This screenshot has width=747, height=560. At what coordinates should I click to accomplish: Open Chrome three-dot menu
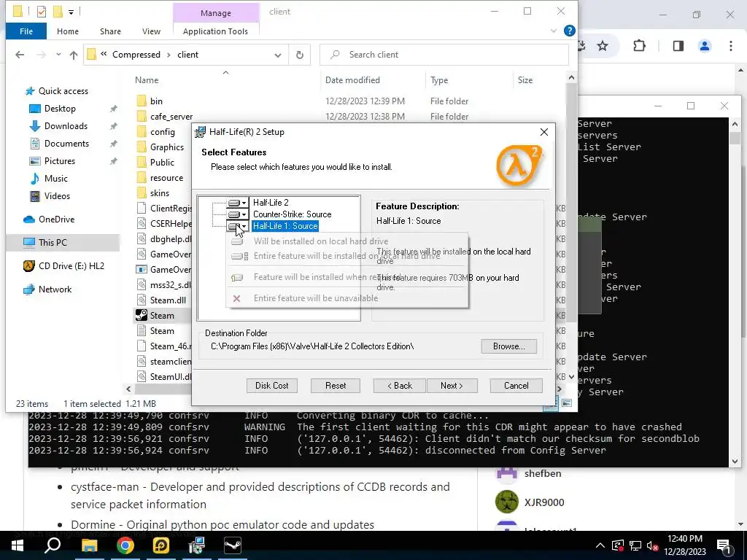pyautogui.click(x=731, y=46)
